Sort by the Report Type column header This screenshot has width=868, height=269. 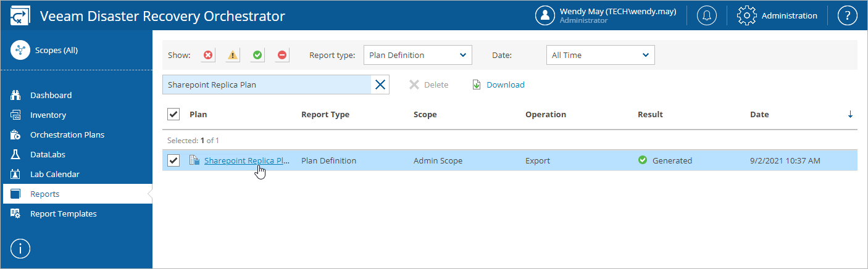point(325,114)
